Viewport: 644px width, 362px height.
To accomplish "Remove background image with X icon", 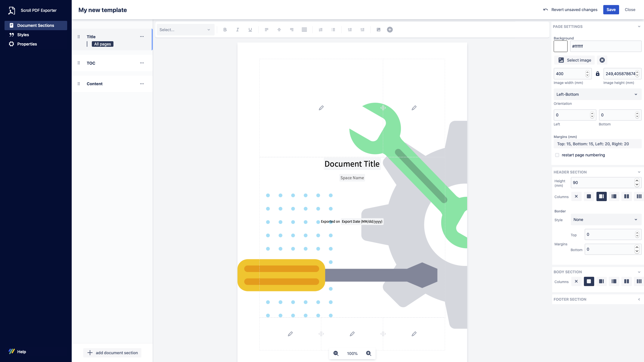I will pyautogui.click(x=602, y=60).
